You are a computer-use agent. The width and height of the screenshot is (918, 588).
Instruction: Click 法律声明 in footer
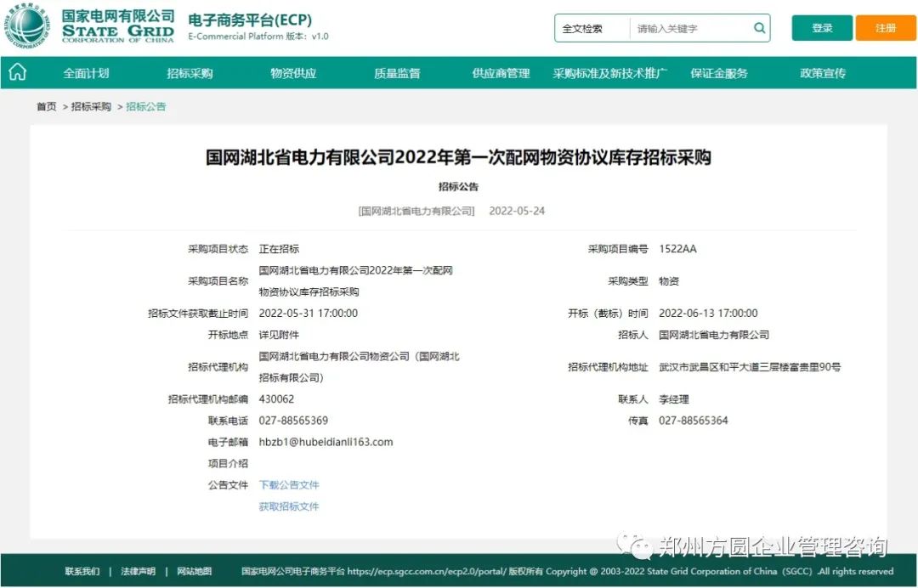(138, 571)
